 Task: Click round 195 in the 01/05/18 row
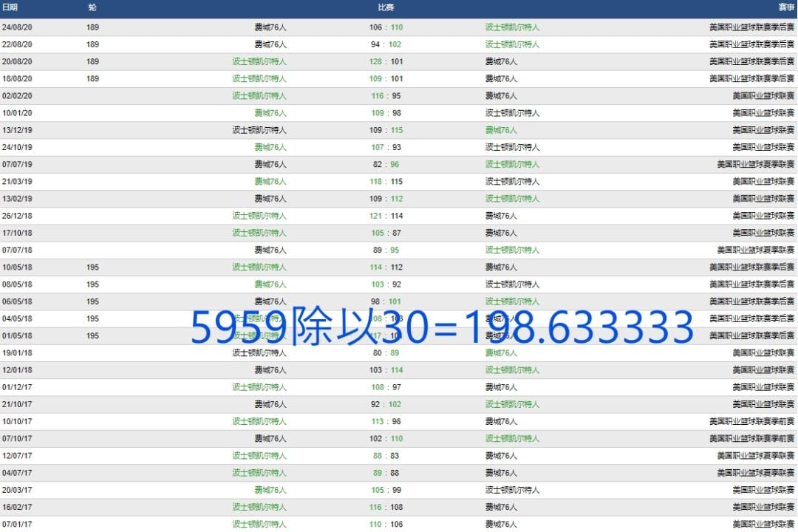click(x=92, y=336)
